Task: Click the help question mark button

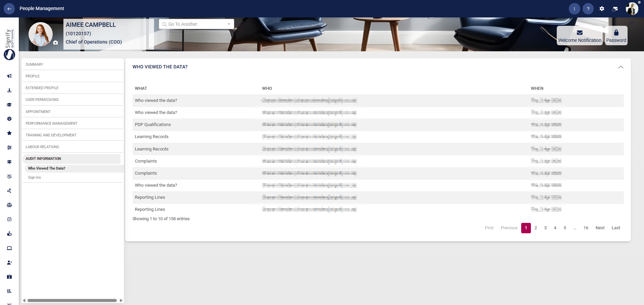Action: [x=588, y=9]
